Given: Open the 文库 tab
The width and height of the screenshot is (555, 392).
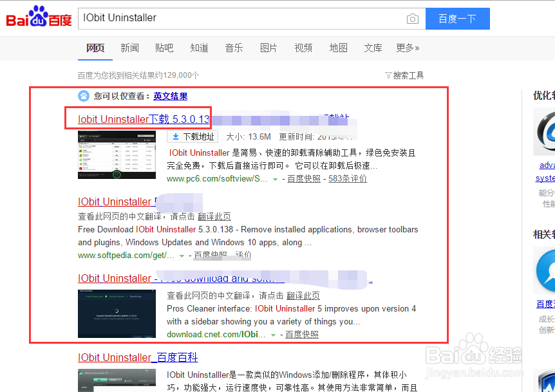Looking at the screenshot, I should click(373, 48).
